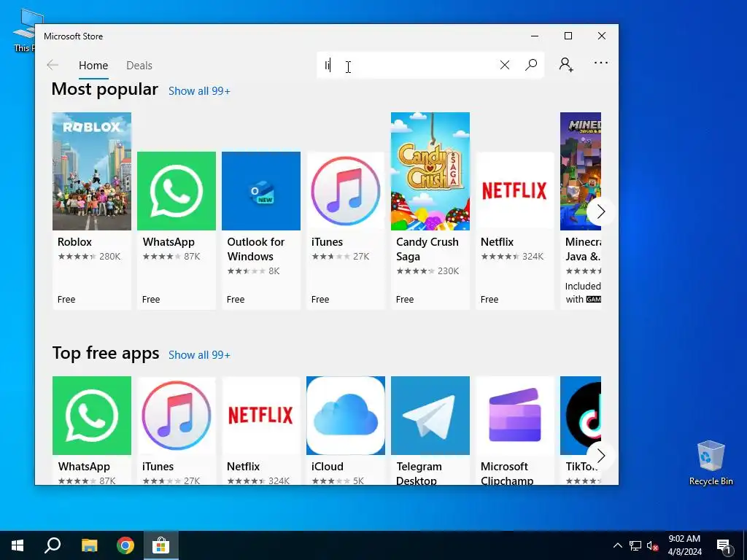
Task: Click Free price under Netflix
Action: [x=489, y=299]
